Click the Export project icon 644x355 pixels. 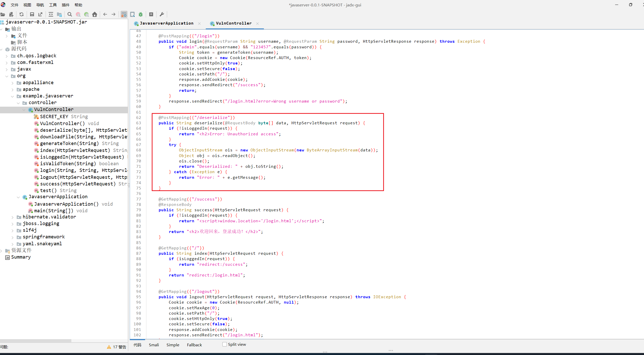pos(40,15)
